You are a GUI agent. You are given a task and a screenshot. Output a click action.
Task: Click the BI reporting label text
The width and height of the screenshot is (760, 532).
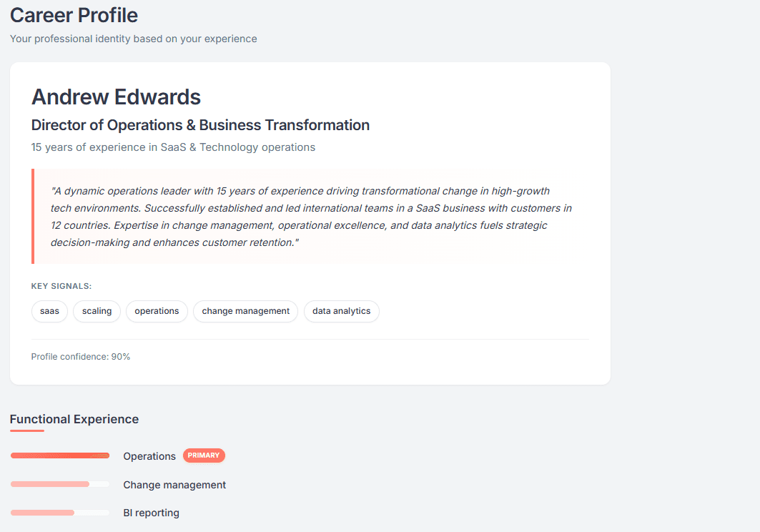click(x=151, y=513)
